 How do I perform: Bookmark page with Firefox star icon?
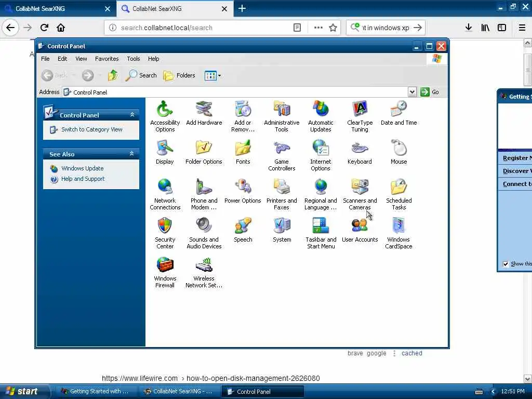(333, 28)
